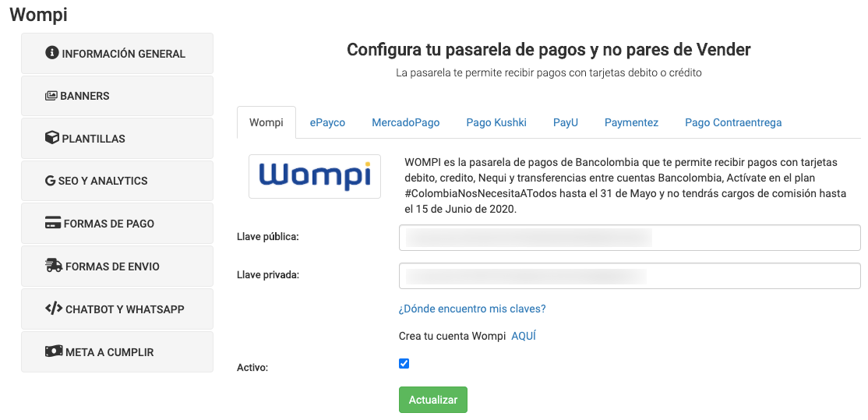Image resolution: width=868 pixels, height=420 pixels.
Task: Click the 'Crea tu cuenta Wompi' text
Action: (452, 336)
